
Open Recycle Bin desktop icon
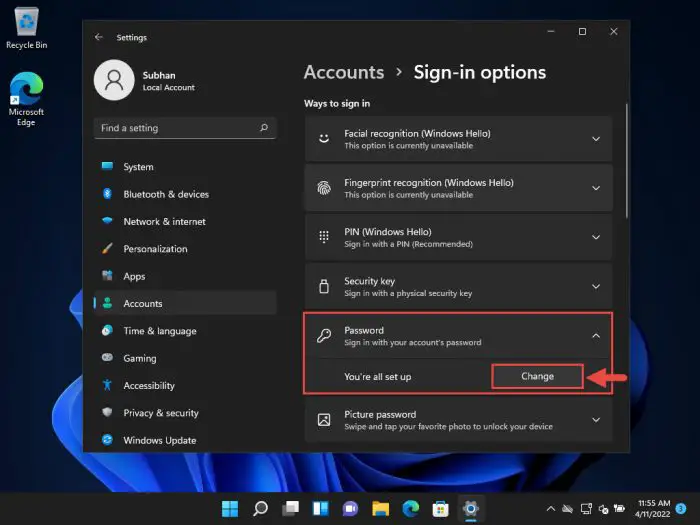click(x=26, y=26)
